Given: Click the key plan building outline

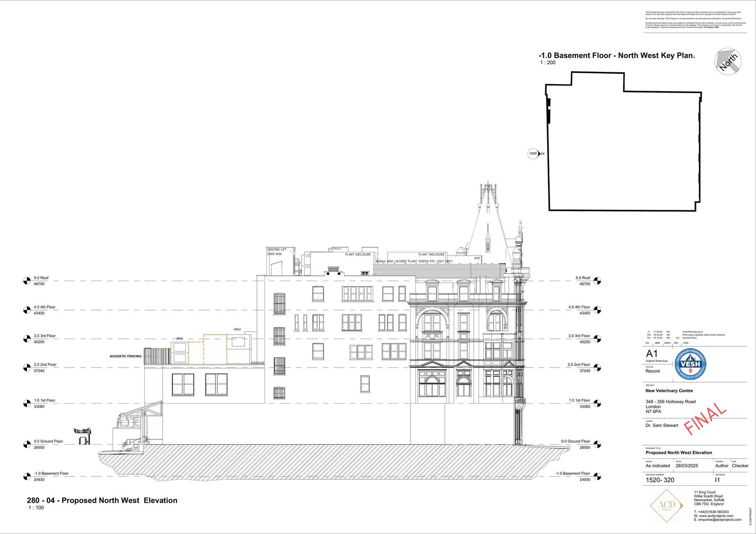Looking at the screenshot, I should (623, 142).
